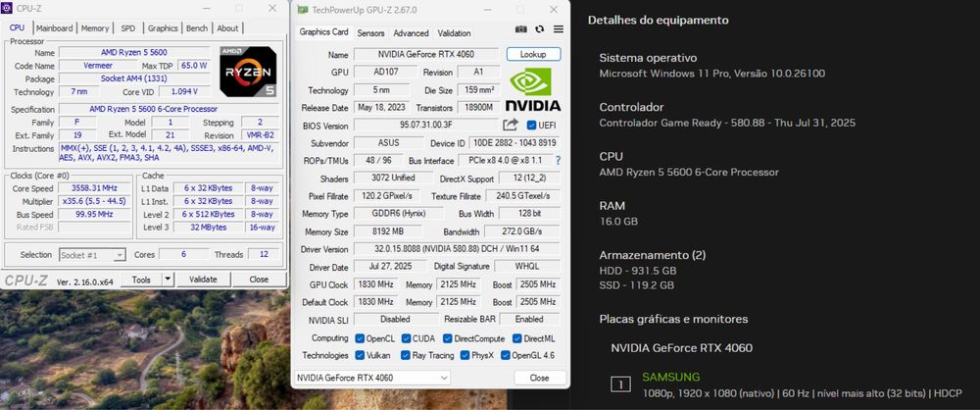Toggle the Vulkan checkbox
The height and width of the screenshot is (410, 980).
[x=360, y=355]
